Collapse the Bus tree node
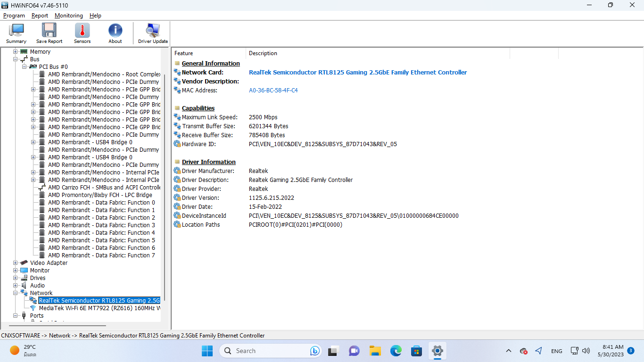Image resolution: width=644 pixels, height=362 pixels. [x=16, y=59]
